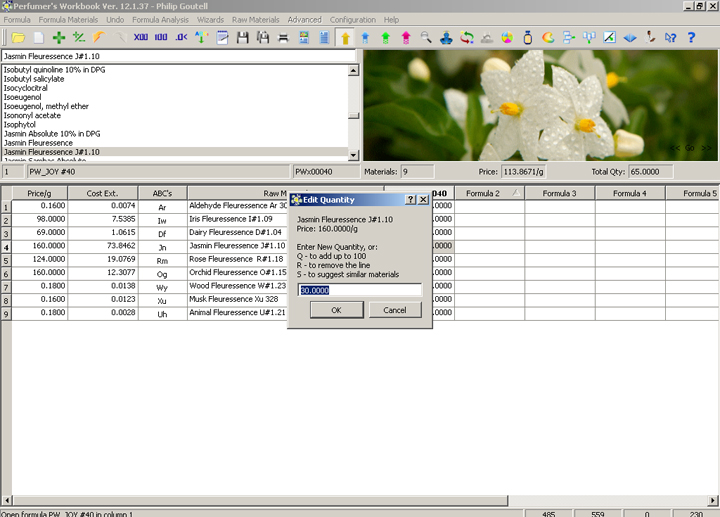720x517 pixels.
Task: Click the orange undo arrow icon
Action: 99,38
